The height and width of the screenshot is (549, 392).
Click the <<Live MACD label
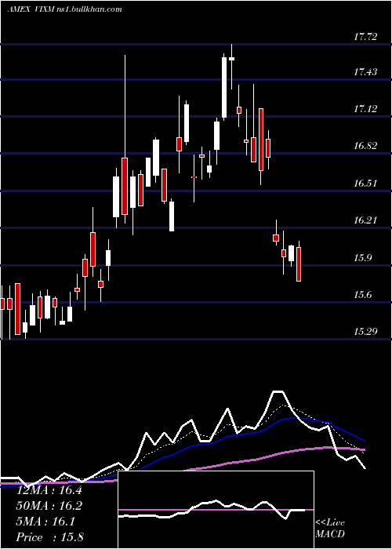point(330,529)
